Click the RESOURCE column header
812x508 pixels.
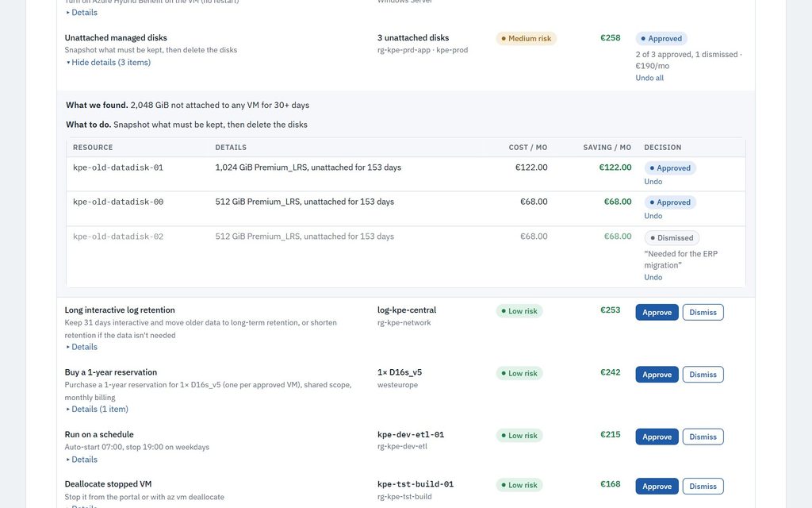pyautogui.click(x=93, y=147)
